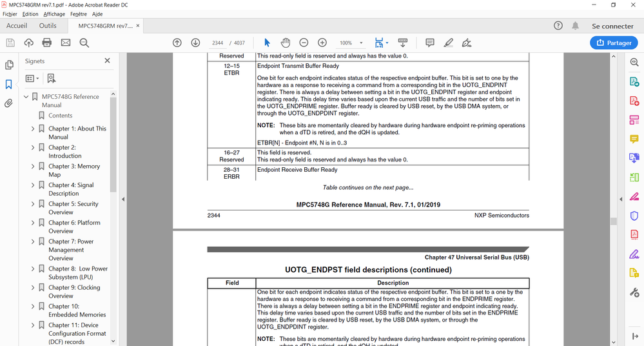644x346 pixels.
Task: Open the attachments paperclip panel
Action: 8,103
